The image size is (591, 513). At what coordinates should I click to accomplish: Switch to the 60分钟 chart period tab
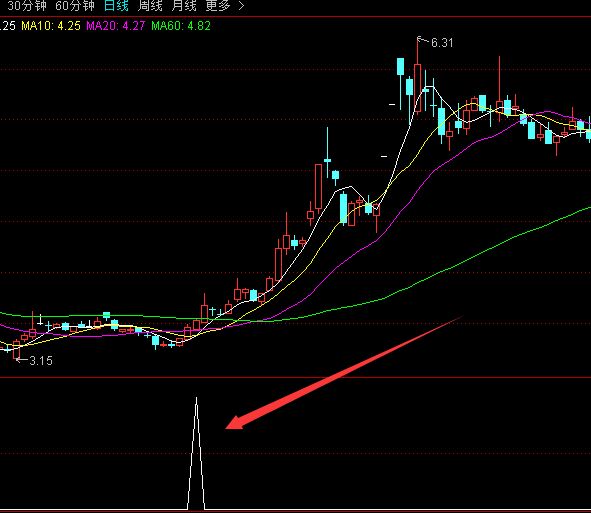(x=75, y=6)
